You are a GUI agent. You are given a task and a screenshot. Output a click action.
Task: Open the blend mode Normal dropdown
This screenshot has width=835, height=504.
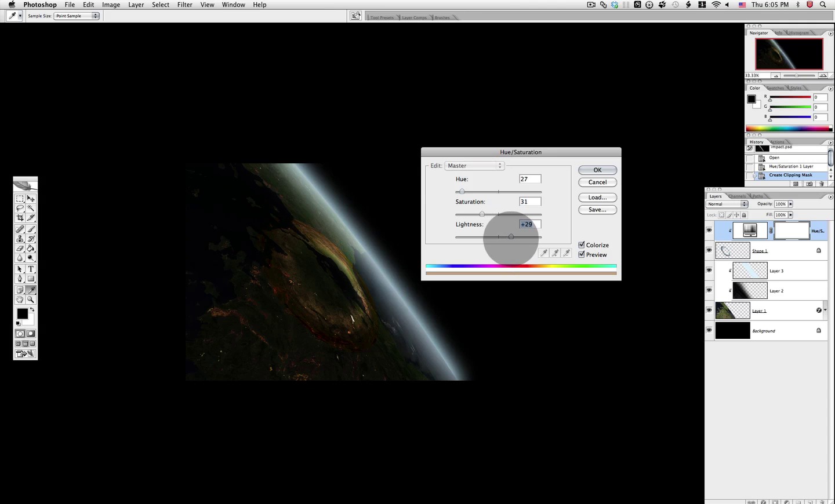click(727, 204)
